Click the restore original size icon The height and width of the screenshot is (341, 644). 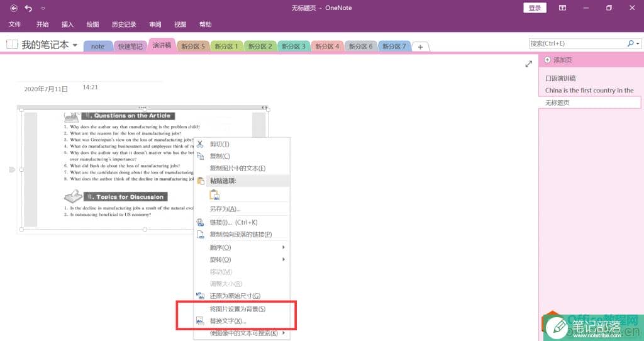[200, 296]
